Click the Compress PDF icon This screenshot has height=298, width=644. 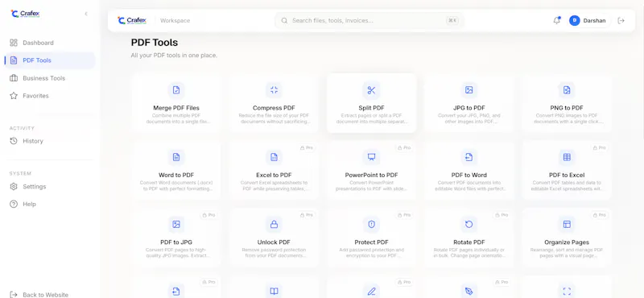[274, 90]
